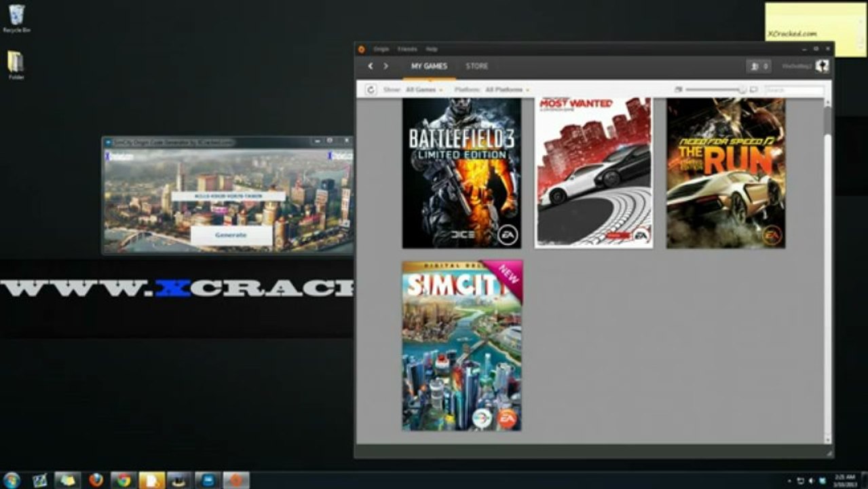Open the Origin menu in the menu bar

click(381, 49)
